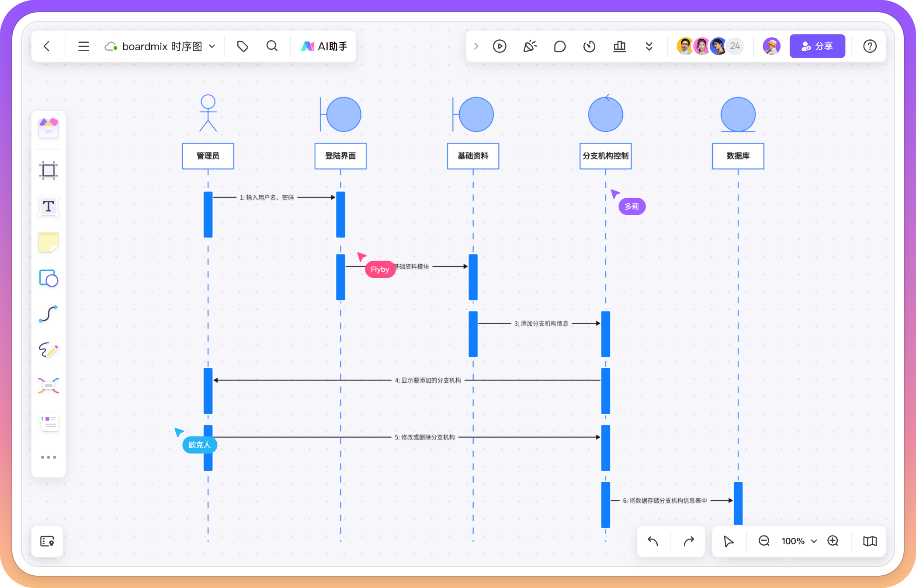This screenshot has width=916, height=588.
Task: Toggle the minimap view icon
Action: tap(870, 541)
